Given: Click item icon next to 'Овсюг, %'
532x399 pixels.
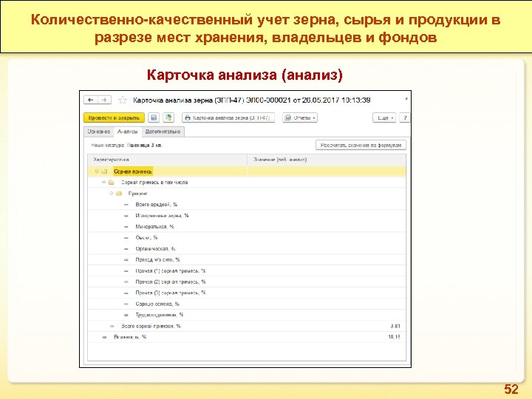Looking at the screenshot, I should point(126,237).
